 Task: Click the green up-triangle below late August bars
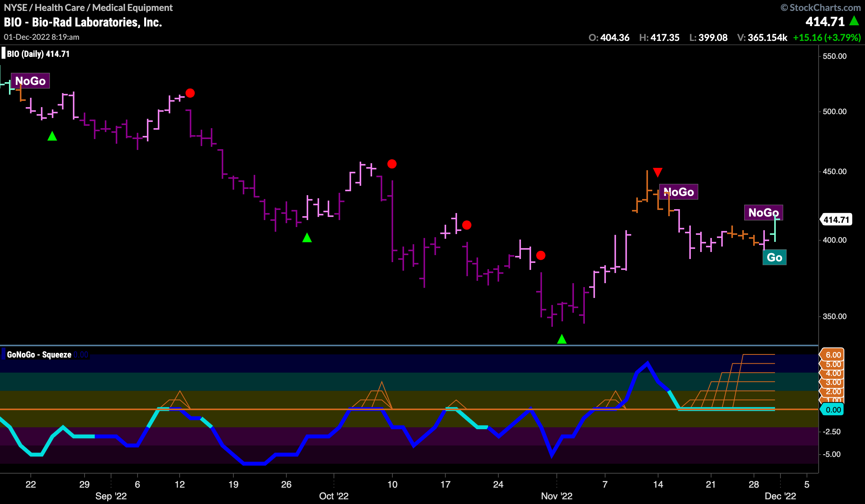52,136
